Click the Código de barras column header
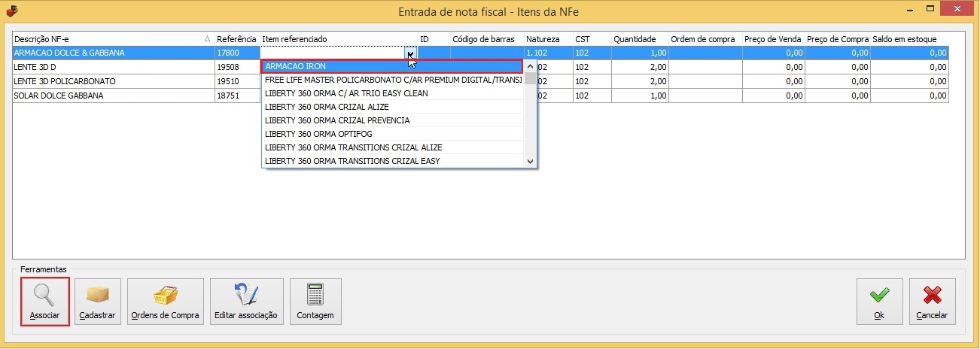980x349 pixels. pyautogui.click(x=486, y=39)
